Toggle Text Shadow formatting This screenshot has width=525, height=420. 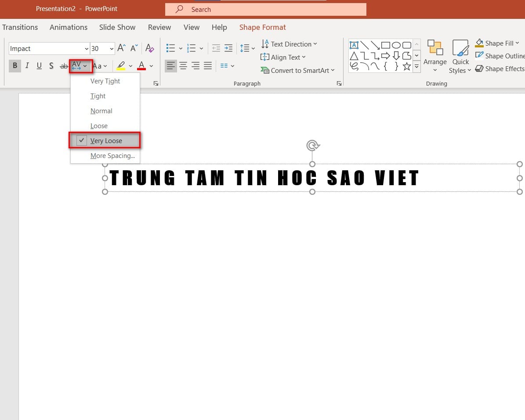tap(51, 65)
